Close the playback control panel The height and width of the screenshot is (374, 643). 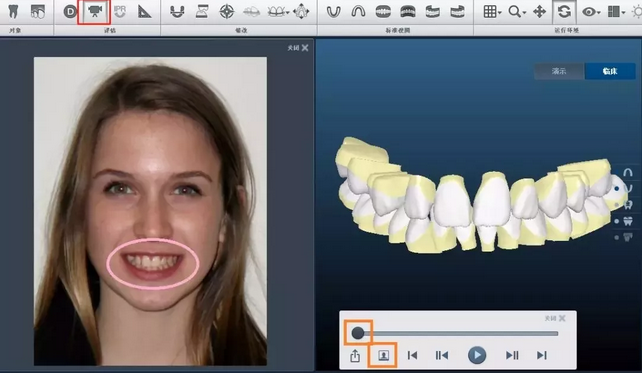555,318
